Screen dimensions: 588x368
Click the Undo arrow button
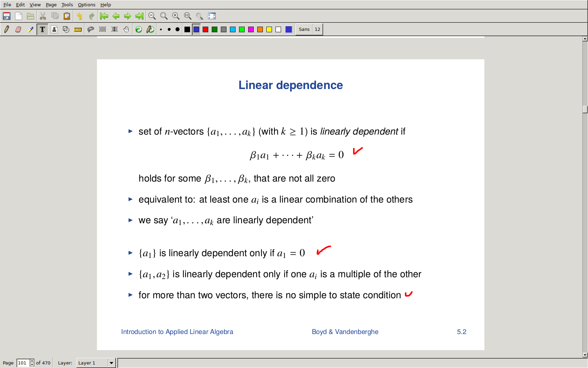tap(79, 16)
